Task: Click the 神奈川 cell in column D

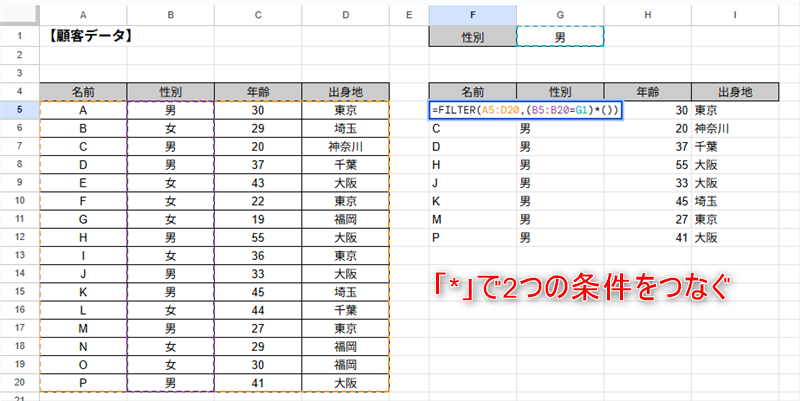Action: click(345, 146)
